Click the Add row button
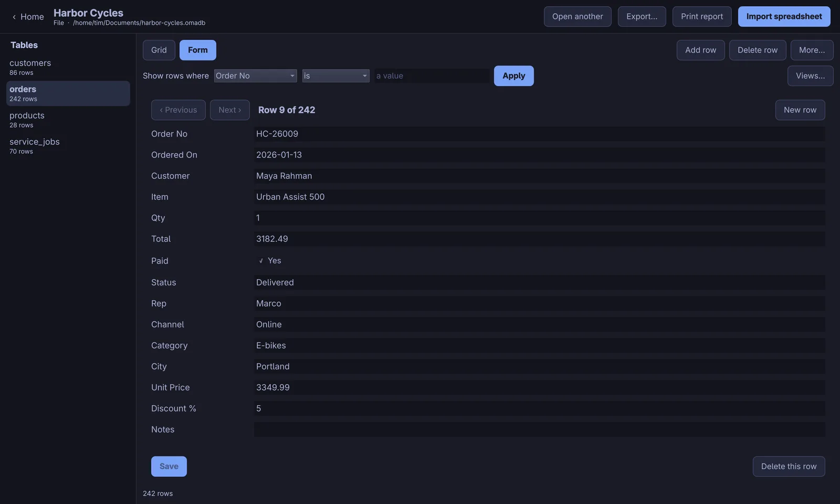The image size is (840, 504). tap(700, 50)
